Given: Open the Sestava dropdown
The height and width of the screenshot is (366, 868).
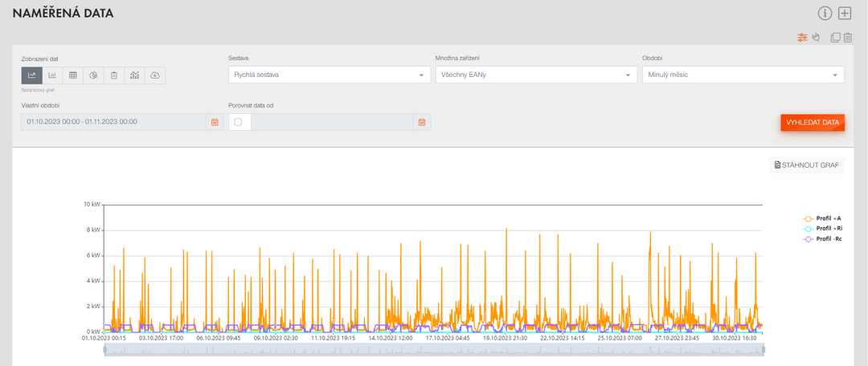Looking at the screenshot, I should click(330, 75).
